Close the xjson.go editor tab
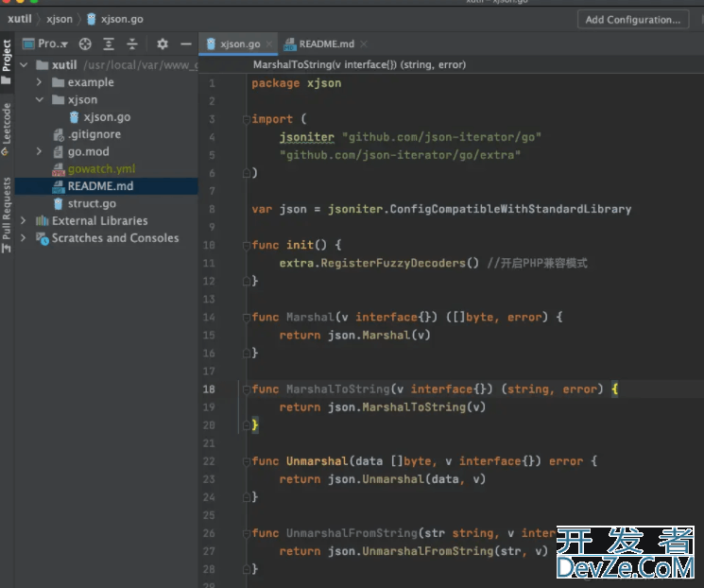Image resolution: width=704 pixels, height=588 pixels. 270,44
